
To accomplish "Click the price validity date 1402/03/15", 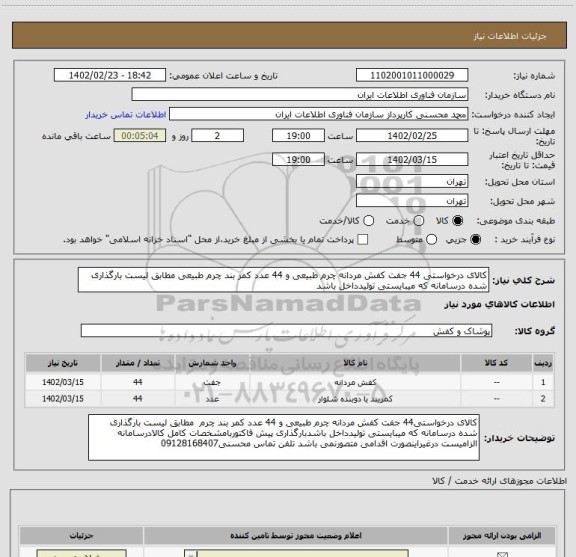I will (412, 160).
